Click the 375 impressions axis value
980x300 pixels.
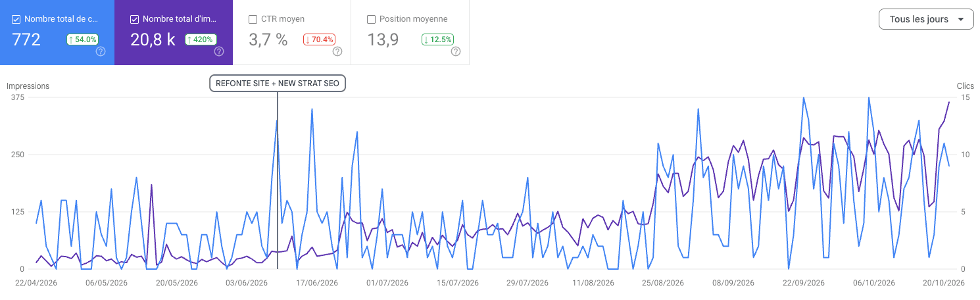point(18,97)
